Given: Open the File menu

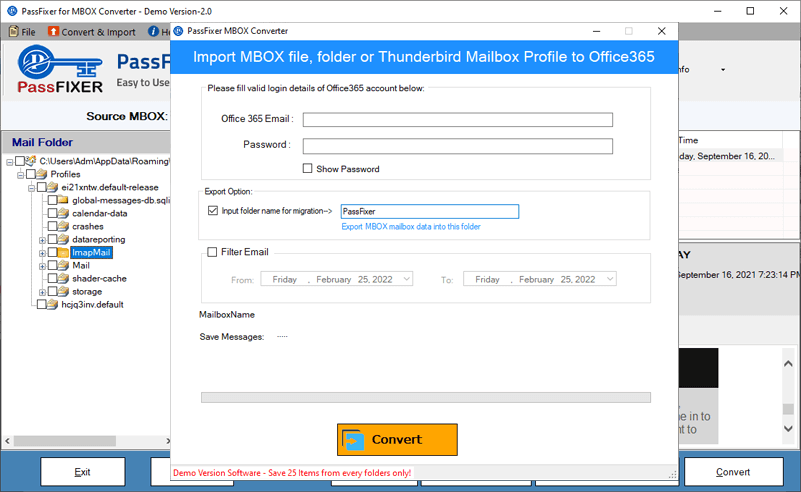Looking at the screenshot, I should click(22, 32).
